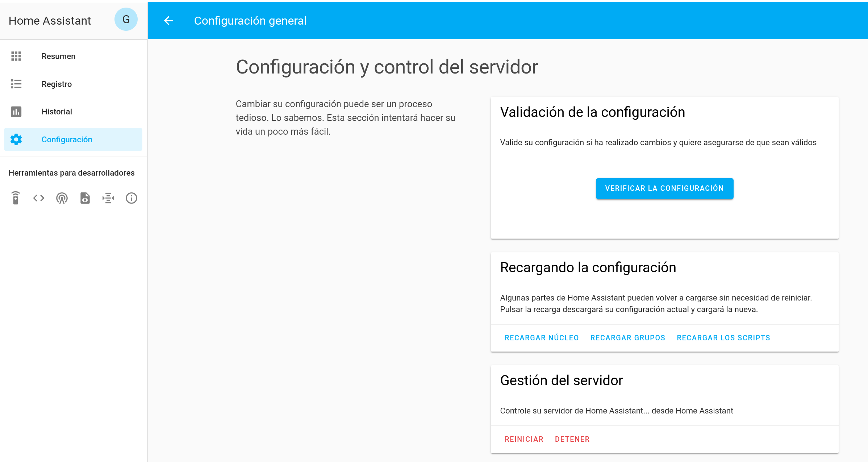This screenshot has height=462, width=868.
Task: Open the Templates developer tool
Action: pos(85,198)
